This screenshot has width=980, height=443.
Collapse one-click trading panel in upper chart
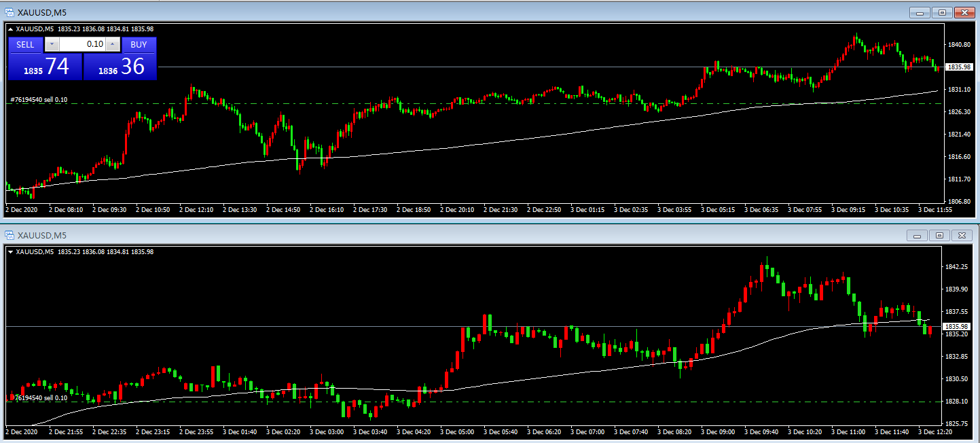point(10,29)
